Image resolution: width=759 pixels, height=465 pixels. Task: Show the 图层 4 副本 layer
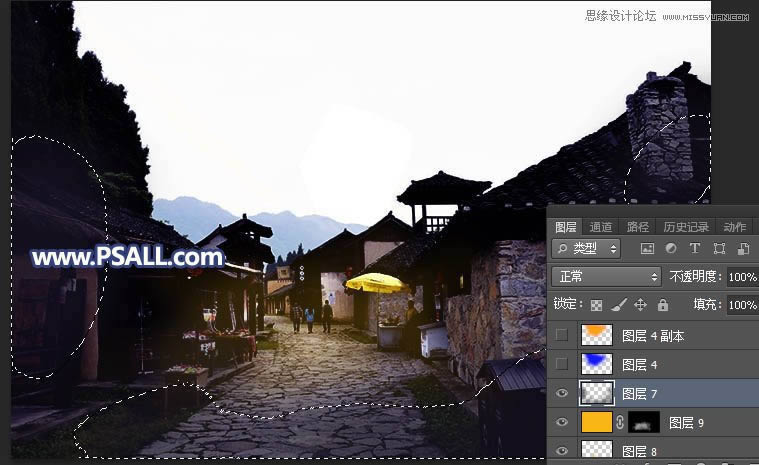562,335
